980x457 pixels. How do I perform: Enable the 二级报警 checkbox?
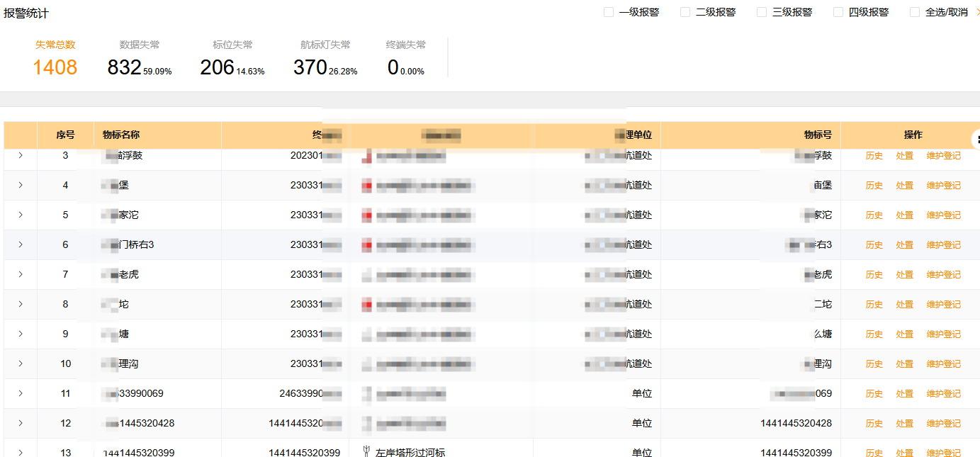685,12
